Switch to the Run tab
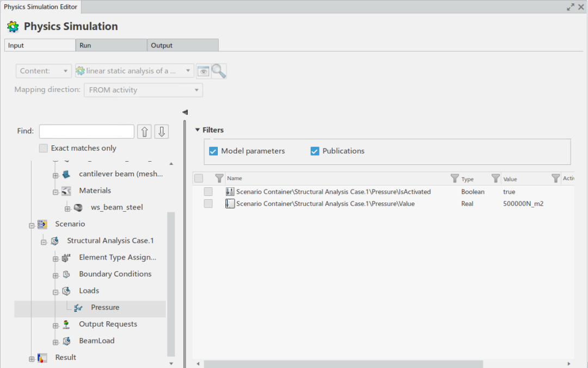The width and height of the screenshot is (588, 368). click(x=112, y=45)
